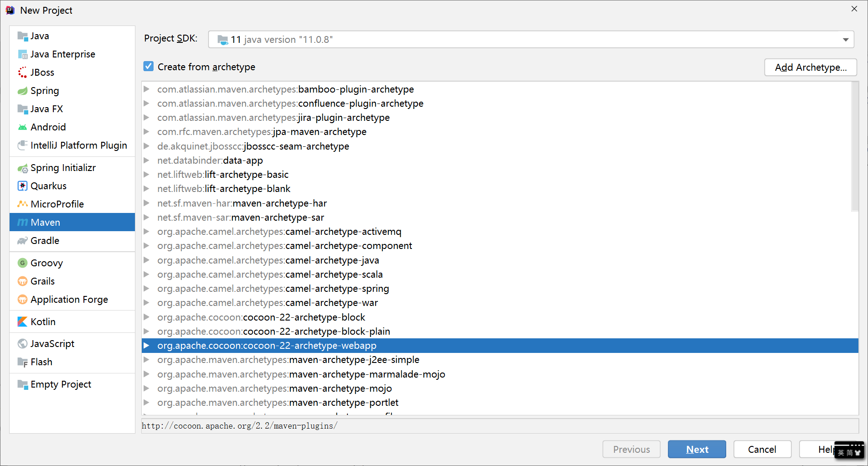Open the Project SDK dropdown arrow
This screenshot has height=466, width=868.
tap(845, 40)
